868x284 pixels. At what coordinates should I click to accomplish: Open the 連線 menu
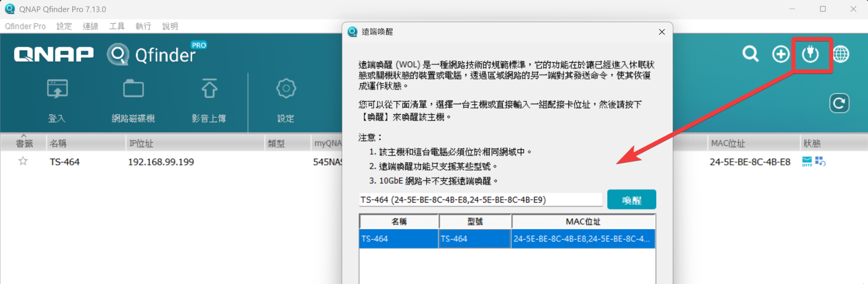click(90, 26)
